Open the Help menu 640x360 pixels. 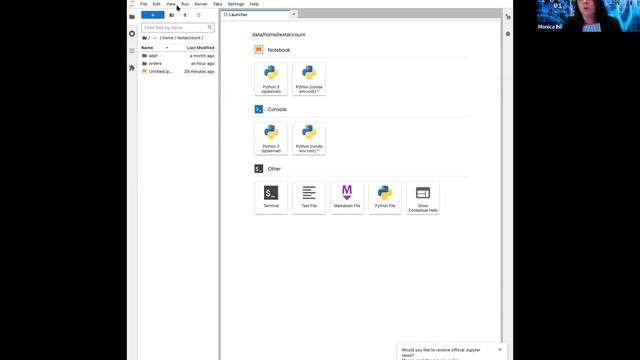pyautogui.click(x=254, y=4)
